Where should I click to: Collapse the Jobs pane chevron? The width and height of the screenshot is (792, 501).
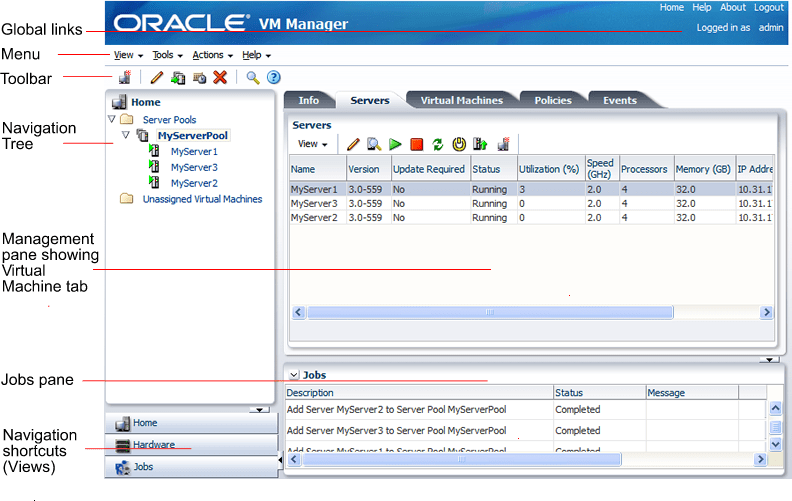click(293, 375)
